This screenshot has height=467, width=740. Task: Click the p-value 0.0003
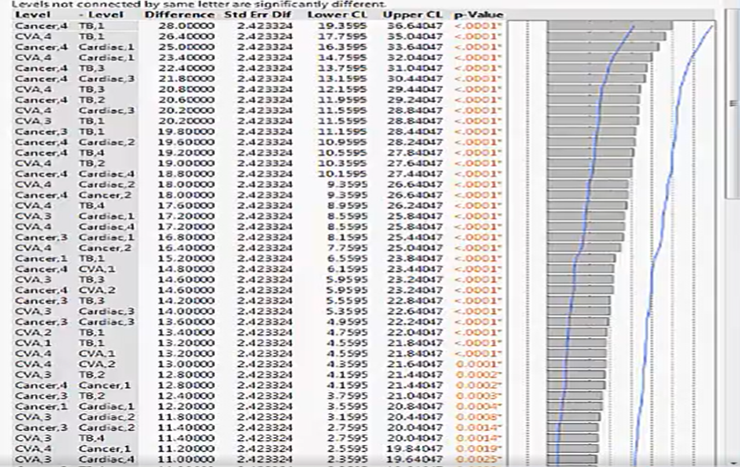479,395
